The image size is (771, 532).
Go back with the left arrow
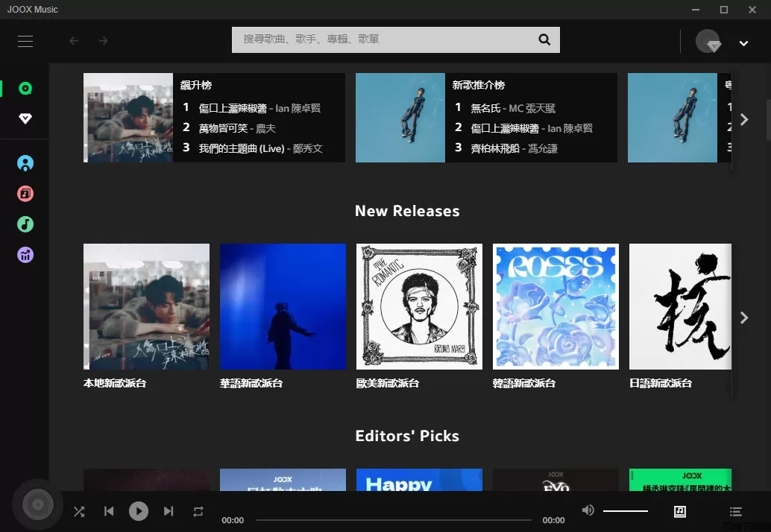click(x=74, y=41)
